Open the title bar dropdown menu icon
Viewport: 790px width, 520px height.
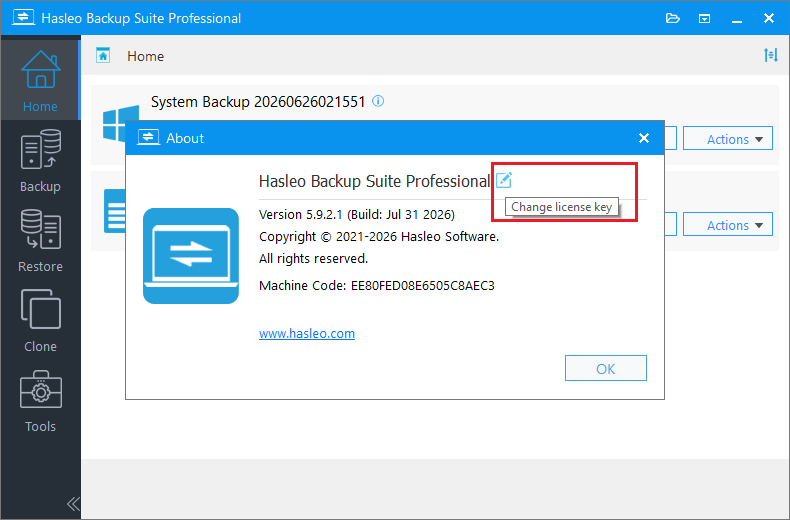click(704, 19)
